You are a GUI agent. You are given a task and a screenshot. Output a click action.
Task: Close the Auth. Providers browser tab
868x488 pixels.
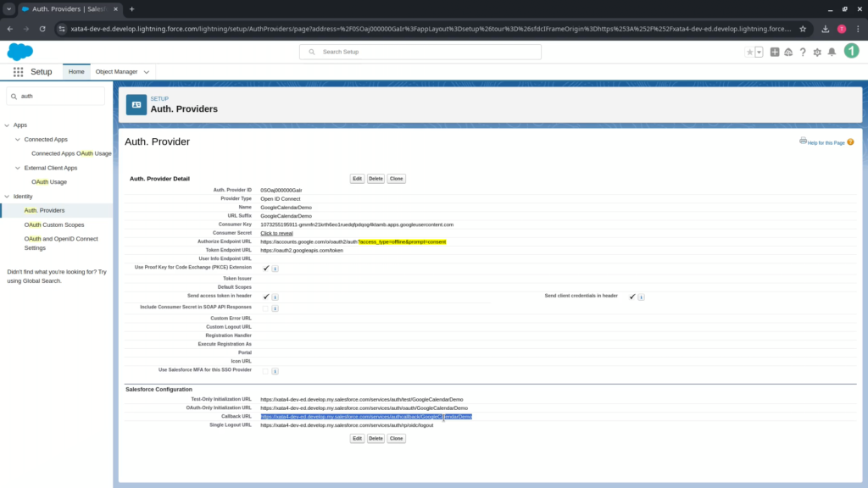(115, 8)
